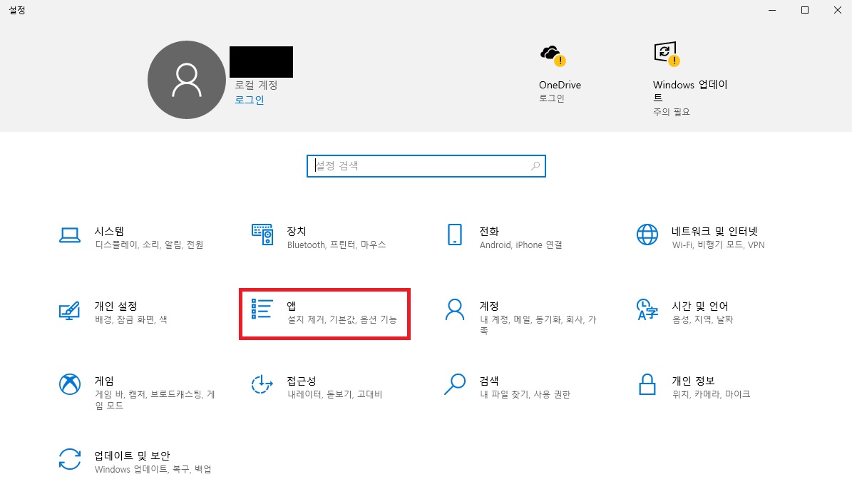Open the 계정 person icon
This screenshot has height=504, width=852.
[455, 309]
